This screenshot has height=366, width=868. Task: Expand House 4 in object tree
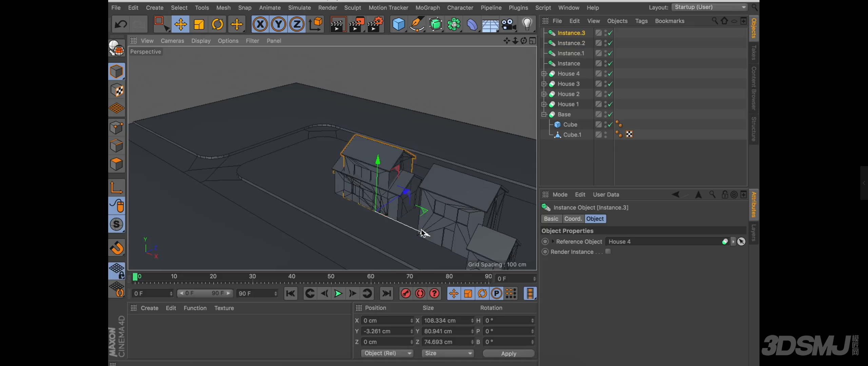click(544, 74)
